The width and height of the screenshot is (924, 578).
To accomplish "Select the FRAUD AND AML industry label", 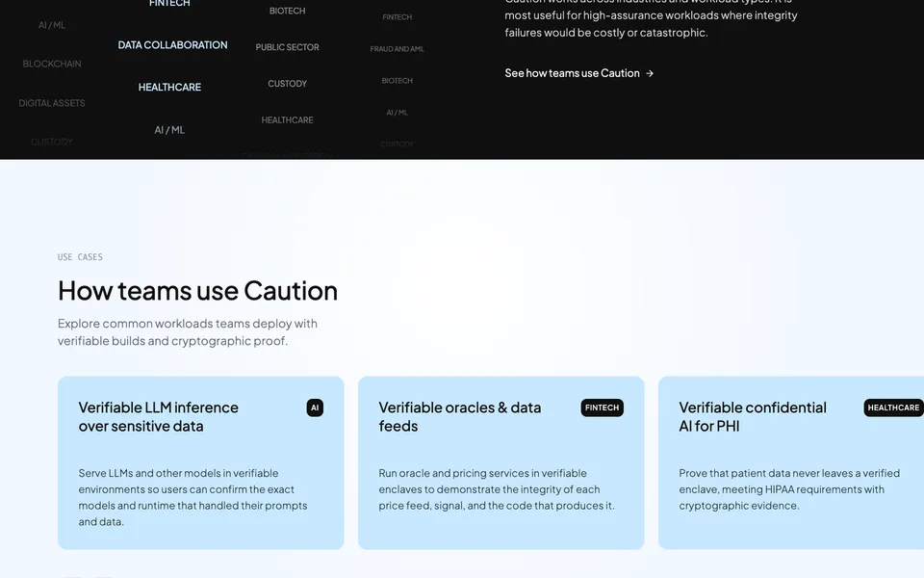I will (398, 49).
